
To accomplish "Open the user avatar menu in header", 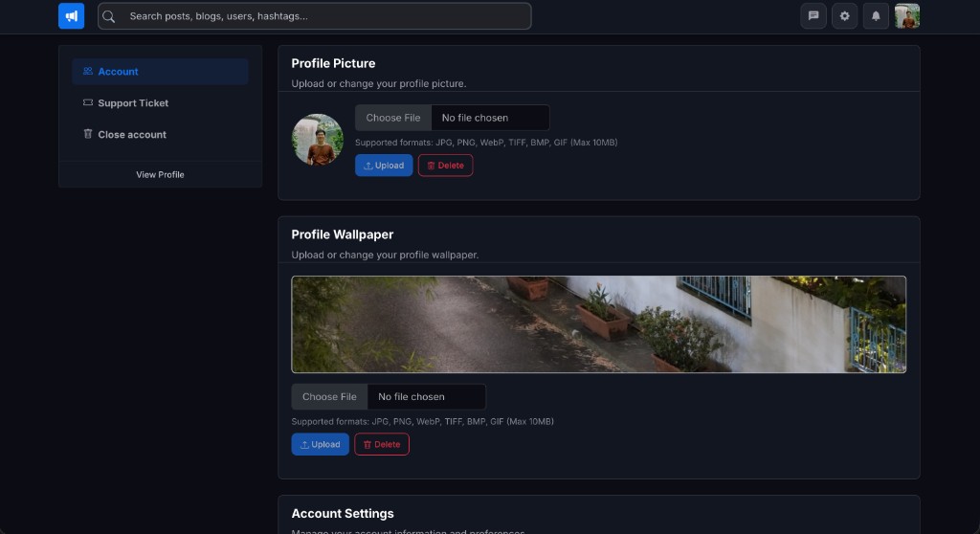I will [x=907, y=16].
